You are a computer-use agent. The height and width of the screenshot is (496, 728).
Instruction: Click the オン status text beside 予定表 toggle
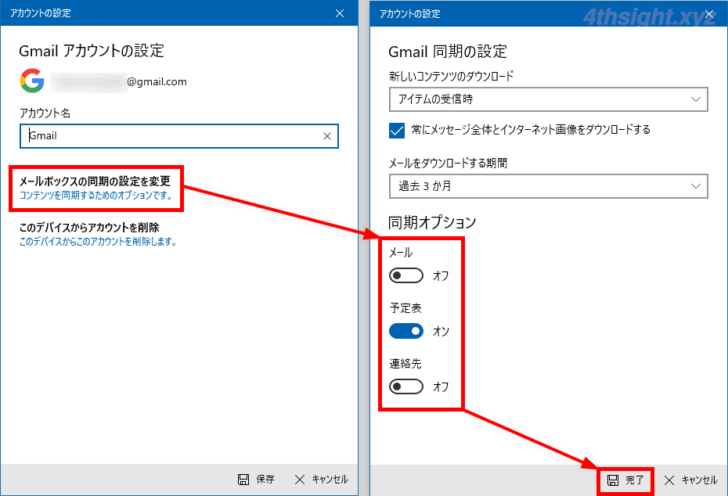click(x=441, y=331)
